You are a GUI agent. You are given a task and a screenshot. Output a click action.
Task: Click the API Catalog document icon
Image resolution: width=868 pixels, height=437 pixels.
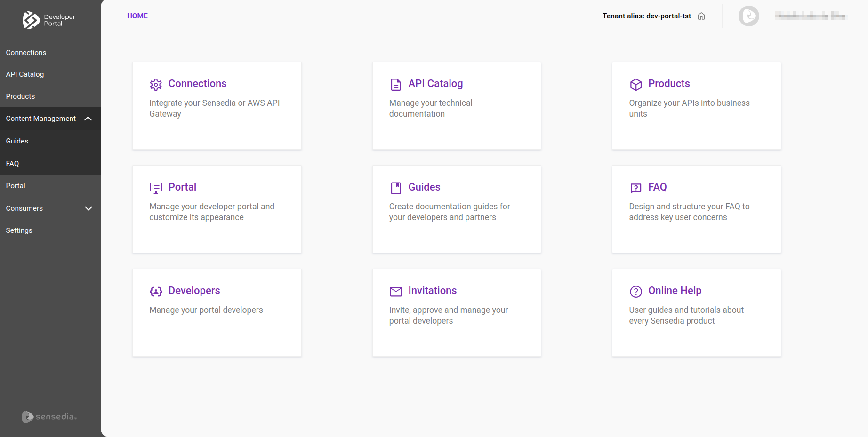(x=396, y=85)
